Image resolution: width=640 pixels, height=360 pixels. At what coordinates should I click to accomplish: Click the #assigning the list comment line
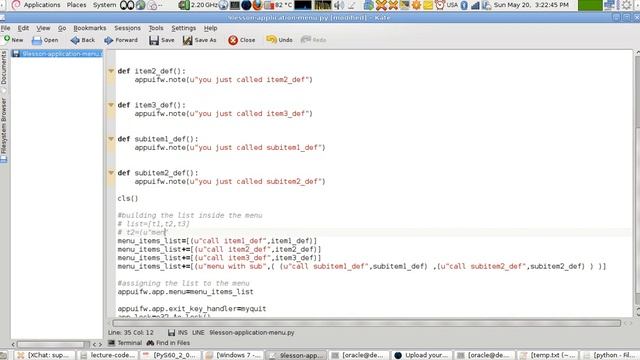pos(183,283)
